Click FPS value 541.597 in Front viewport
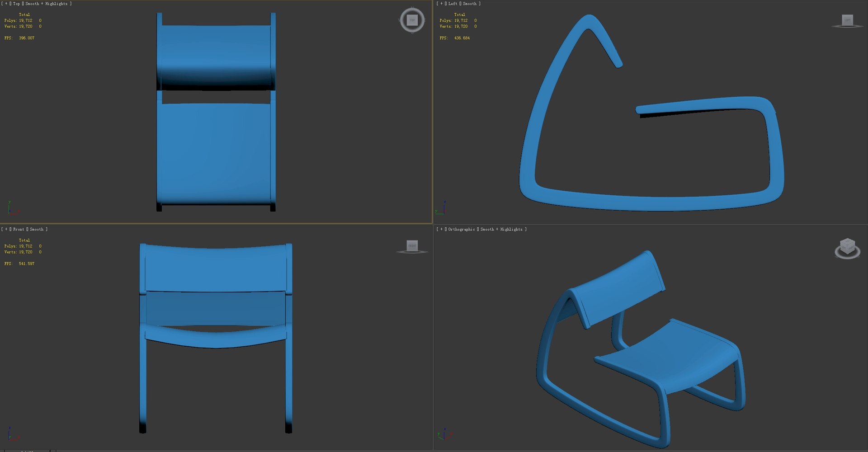868x452 pixels. 27,264
